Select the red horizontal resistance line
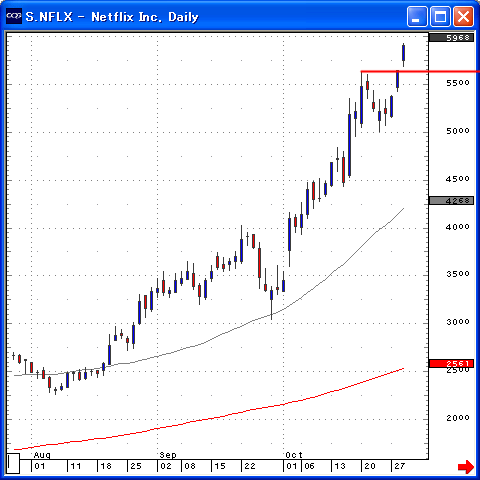The image size is (480, 480). click(420, 71)
